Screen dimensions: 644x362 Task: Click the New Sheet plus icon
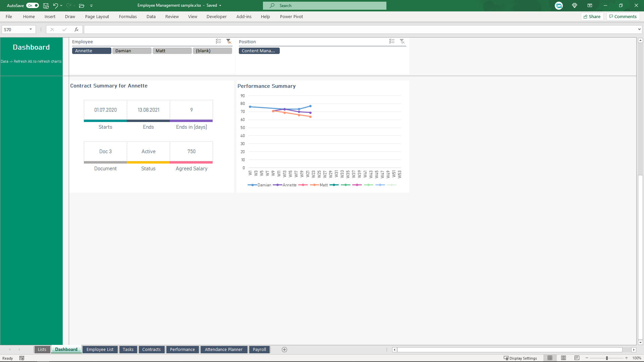click(284, 349)
